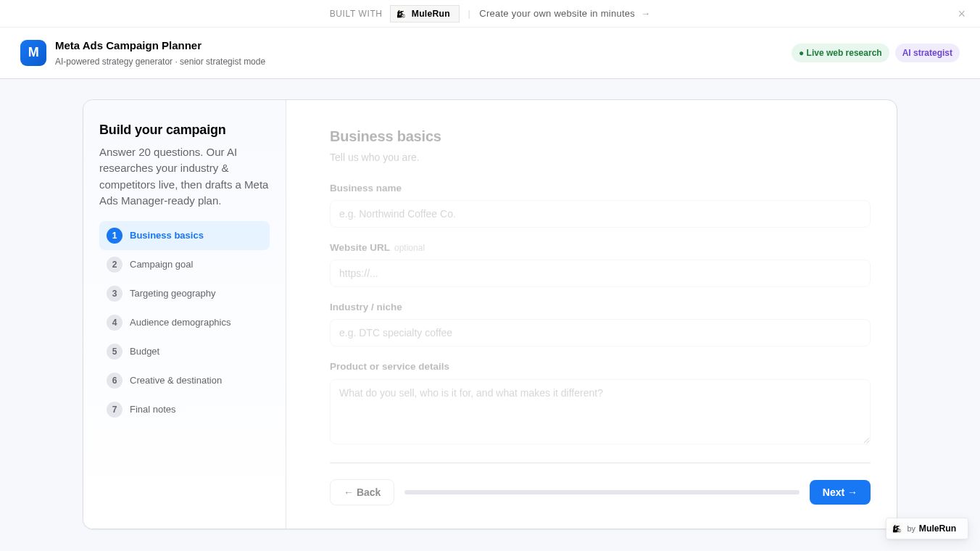Click the 'Meta Ads Campaign Planner' title
This screenshot has width=980, height=551.
pyautogui.click(x=128, y=46)
